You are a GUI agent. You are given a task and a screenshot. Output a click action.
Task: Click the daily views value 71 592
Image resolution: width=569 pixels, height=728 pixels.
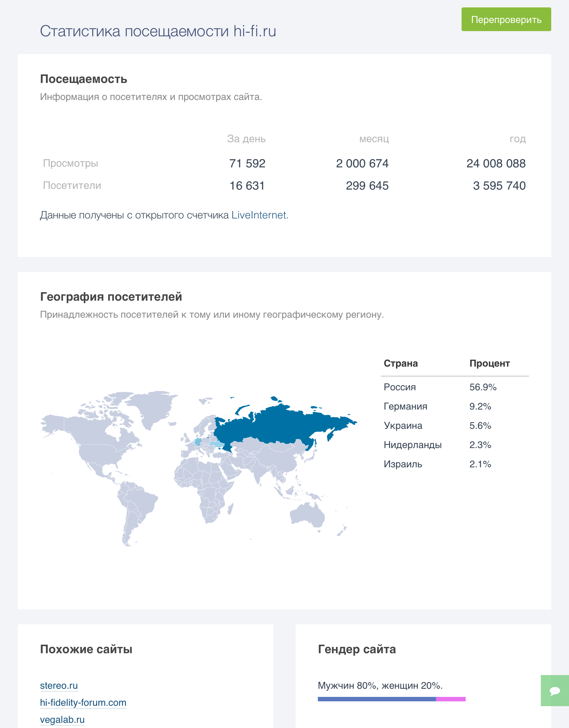click(247, 164)
